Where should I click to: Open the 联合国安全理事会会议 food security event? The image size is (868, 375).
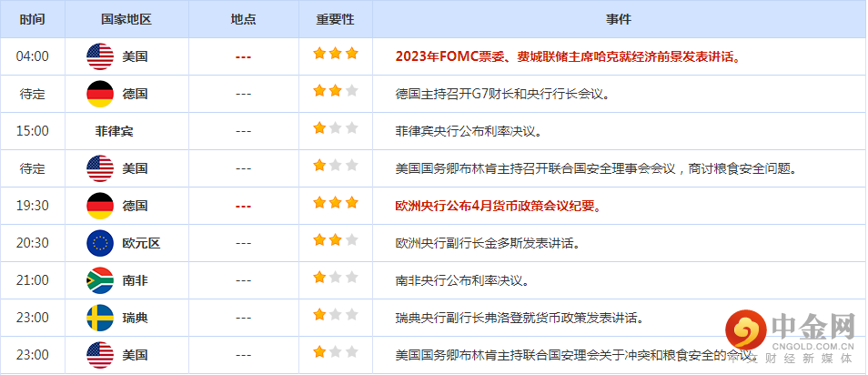coord(599,168)
